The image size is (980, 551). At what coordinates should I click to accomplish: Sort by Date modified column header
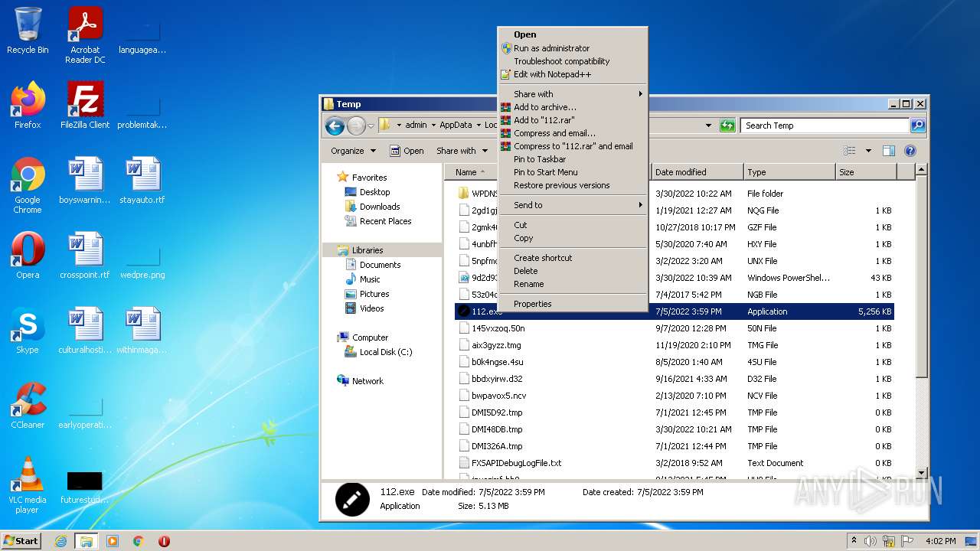(x=697, y=172)
